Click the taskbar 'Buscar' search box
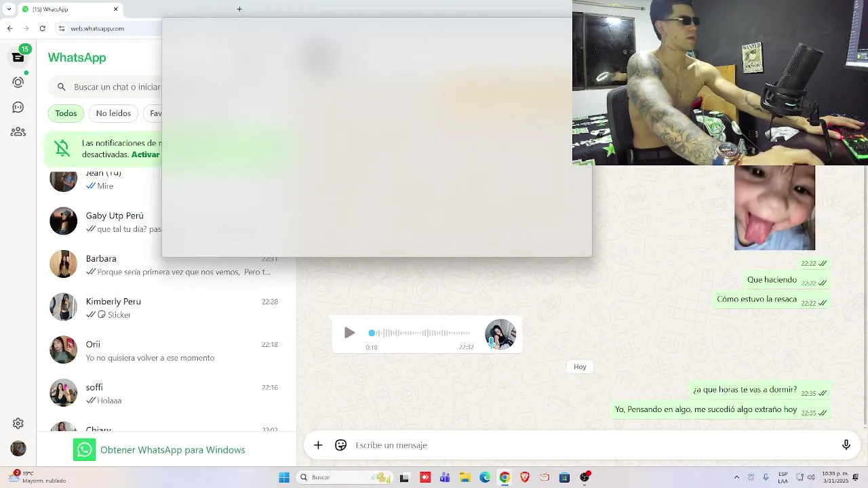Image resolution: width=868 pixels, height=488 pixels. coord(345,477)
